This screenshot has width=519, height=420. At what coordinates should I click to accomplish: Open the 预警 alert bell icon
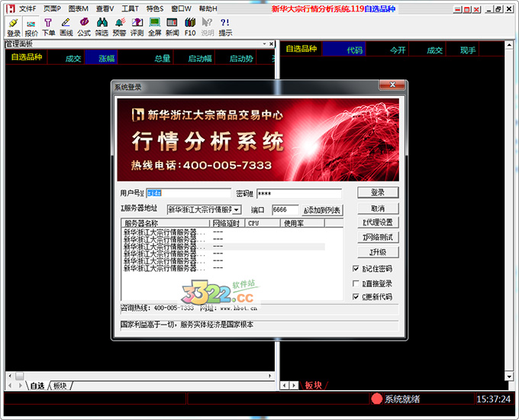(120, 27)
